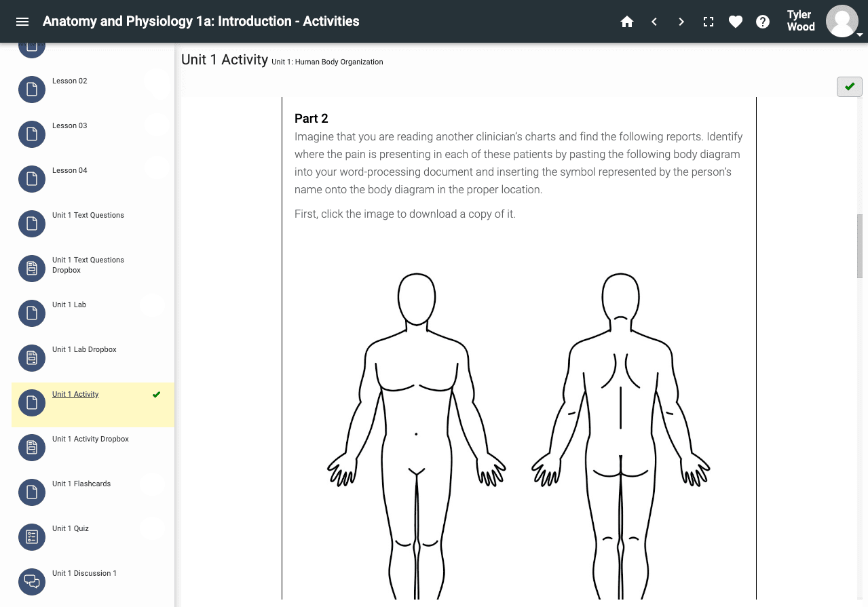Screen dimensions: 868x607
Task: Go to the course home page
Action: point(627,22)
